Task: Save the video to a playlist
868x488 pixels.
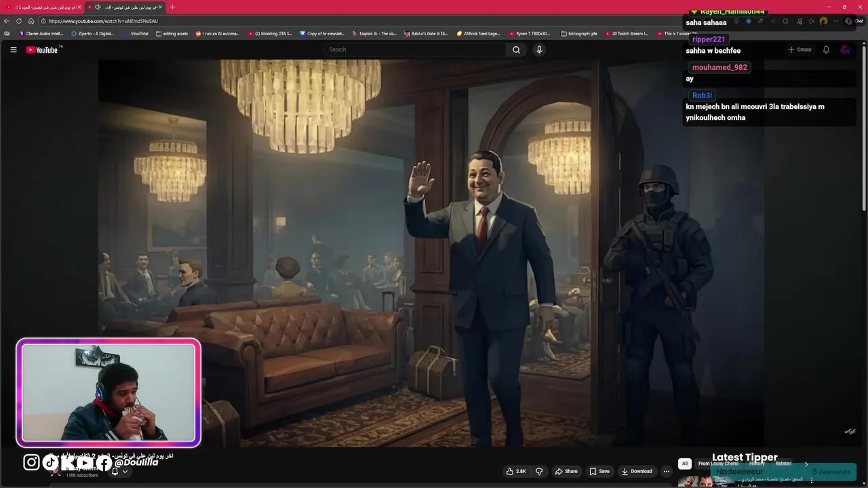Action: (599, 471)
